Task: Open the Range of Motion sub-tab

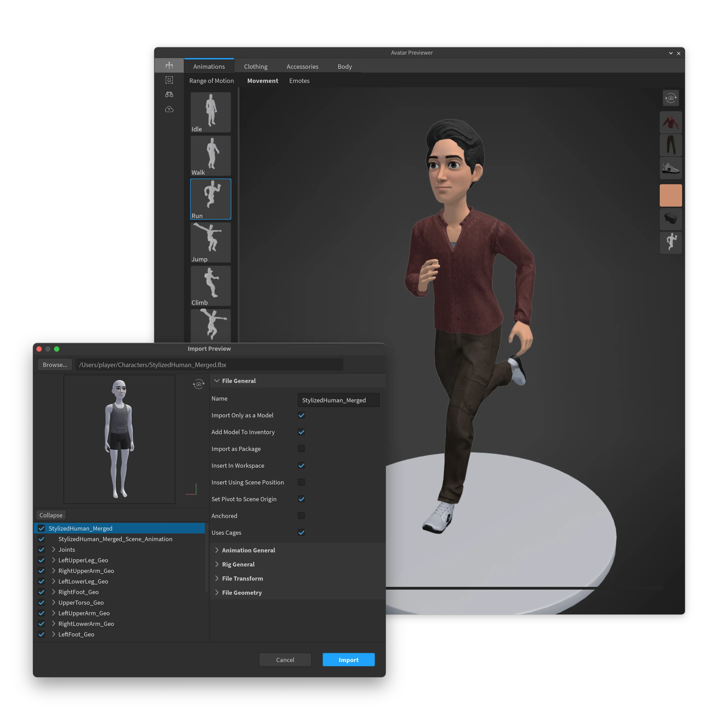Action: (x=211, y=81)
